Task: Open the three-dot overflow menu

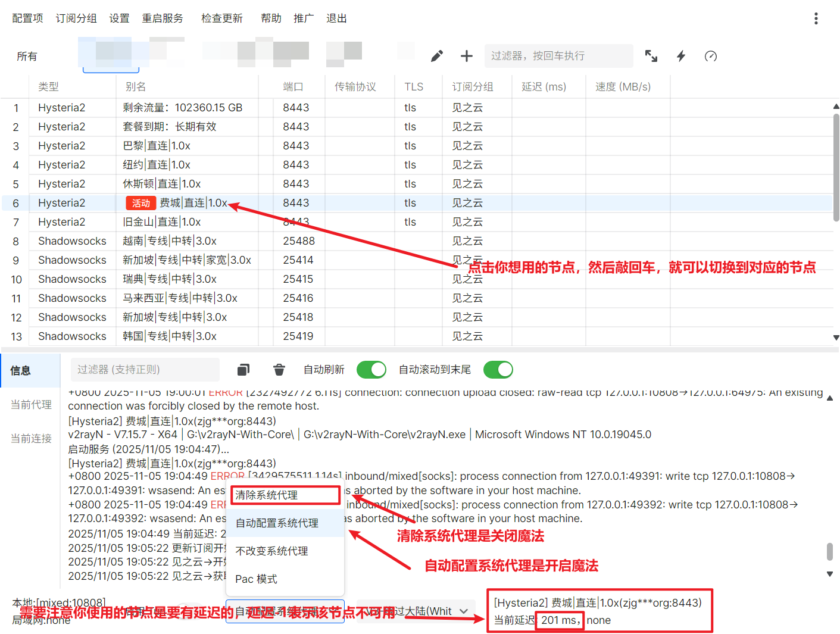Action: click(816, 18)
